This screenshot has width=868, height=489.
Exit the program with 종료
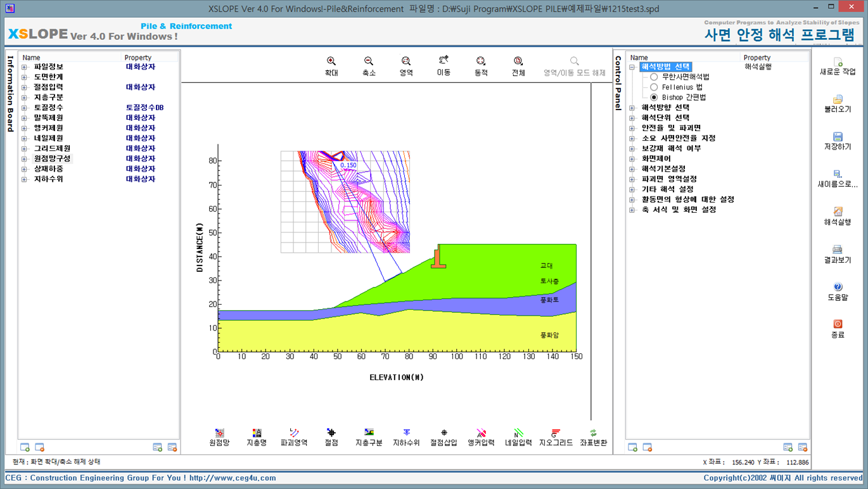click(x=838, y=329)
